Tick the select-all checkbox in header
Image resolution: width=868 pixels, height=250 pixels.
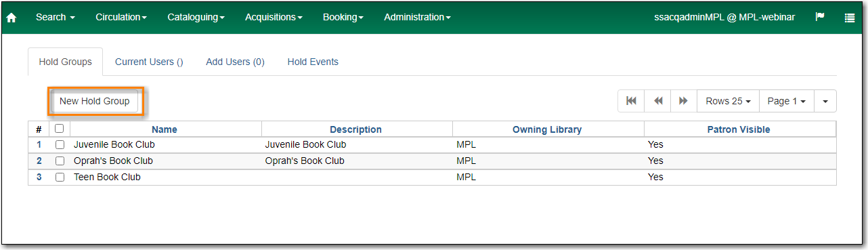(x=60, y=129)
